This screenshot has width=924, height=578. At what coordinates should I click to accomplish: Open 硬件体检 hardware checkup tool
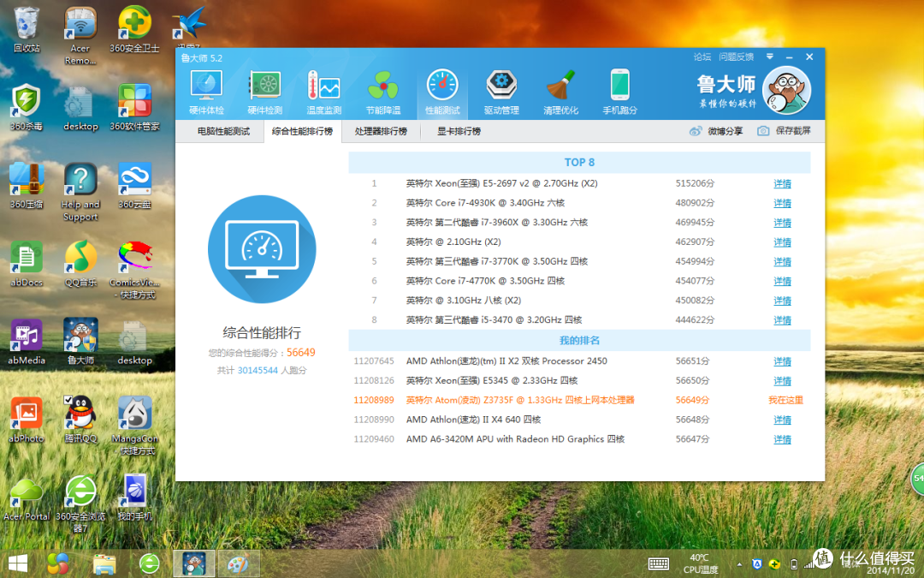(x=206, y=92)
